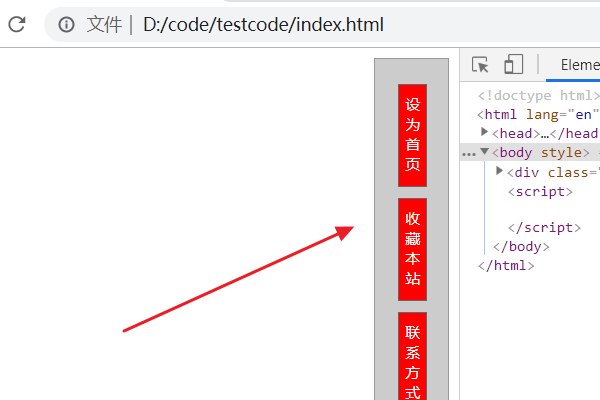Collapse the body node in DOM tree
The width and height of the screenshot is (600, 400).
coord(484,152)
